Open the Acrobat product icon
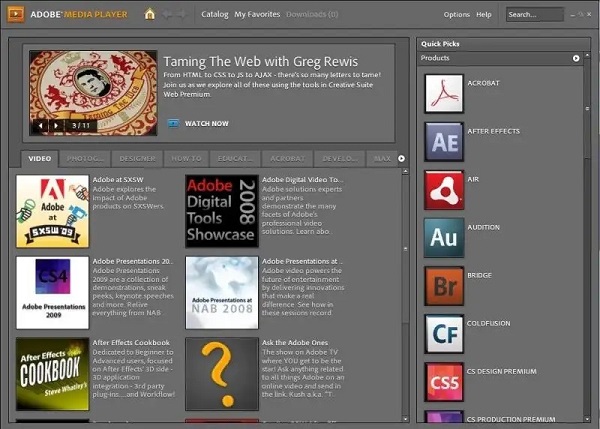The width and height of the screenshot is (600, 429). [444, 93]
